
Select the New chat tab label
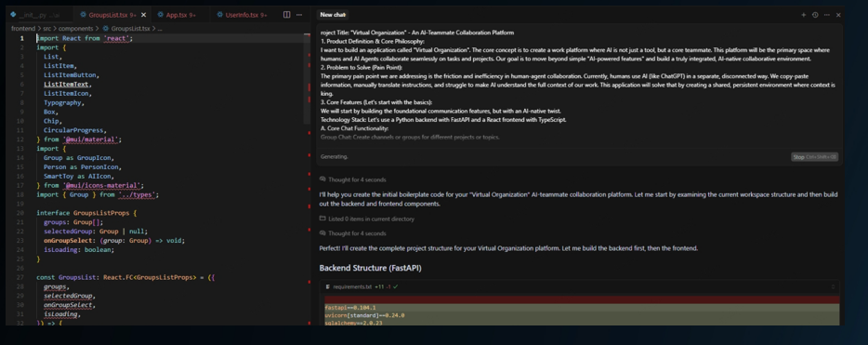click(333, 15)
